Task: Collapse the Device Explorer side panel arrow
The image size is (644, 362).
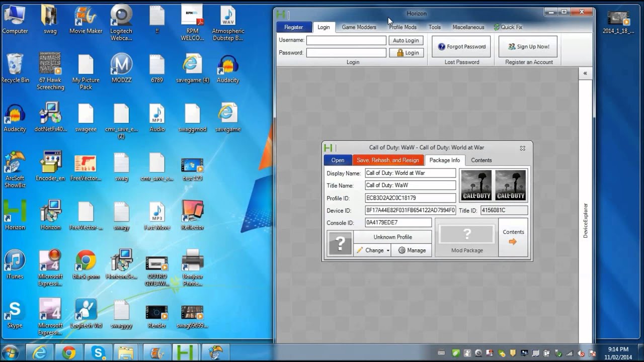Action: coord(585,73)
